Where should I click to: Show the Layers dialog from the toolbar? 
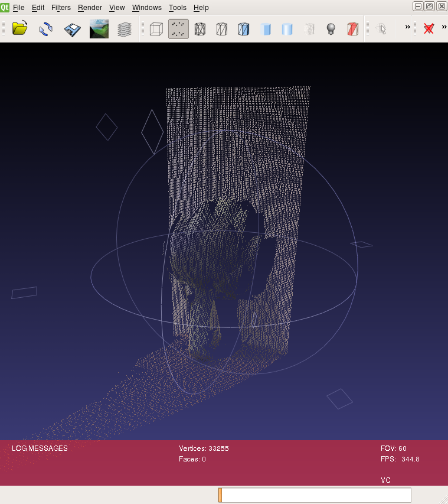tap(125, 28)
